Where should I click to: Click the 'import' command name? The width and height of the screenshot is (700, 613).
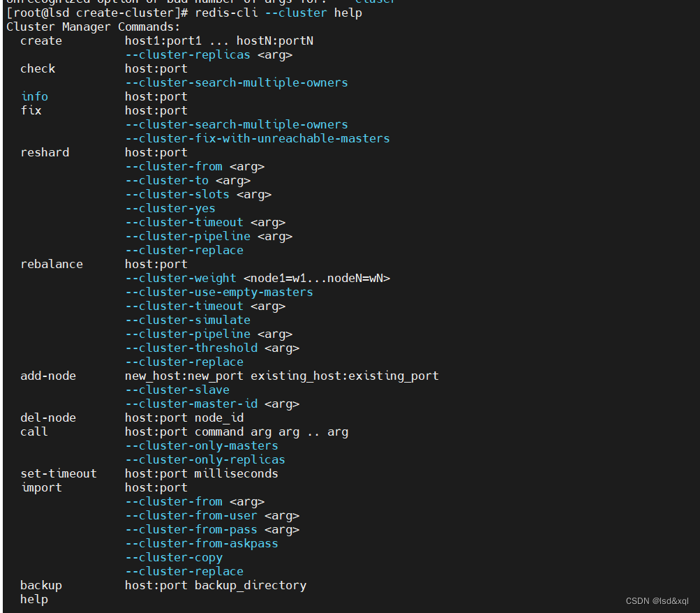click(x=41, y=487)
